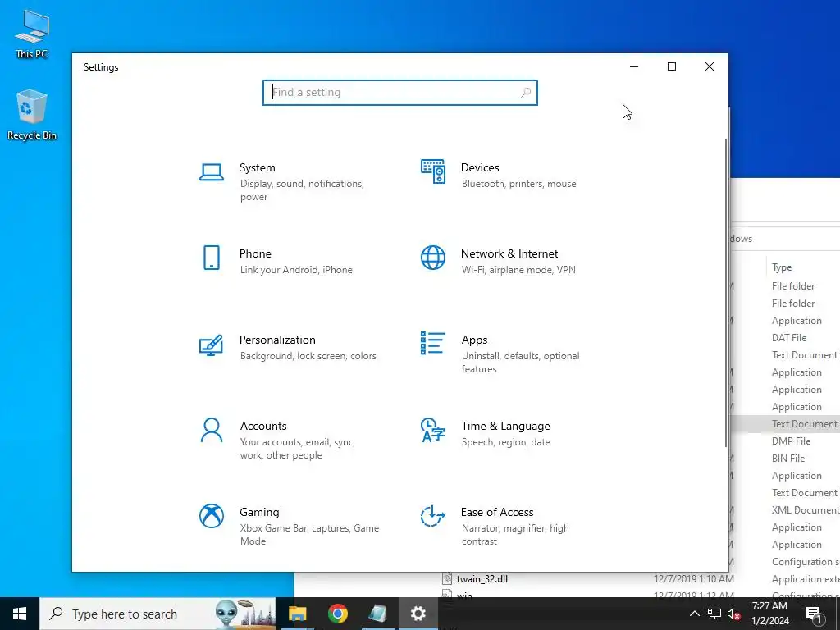Click the taskbar Type here to search box
The image size is (840, 630).
(157, 614)
